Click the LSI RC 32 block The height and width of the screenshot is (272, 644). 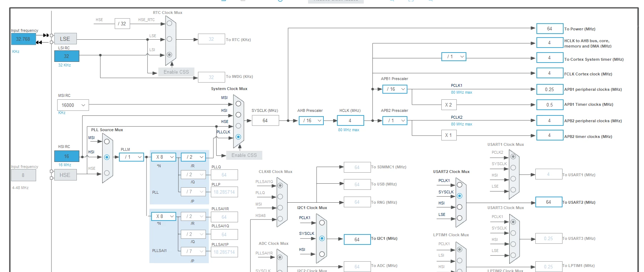click(66, 56)
